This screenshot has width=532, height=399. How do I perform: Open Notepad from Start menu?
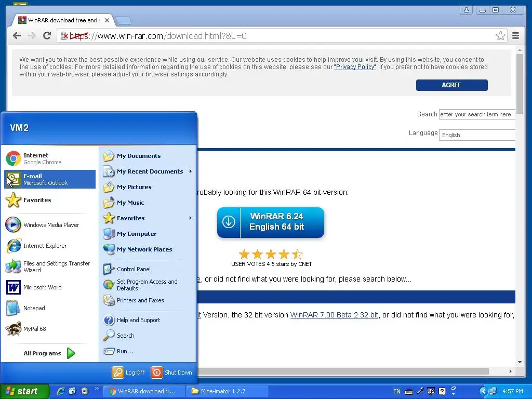(49, 308)
